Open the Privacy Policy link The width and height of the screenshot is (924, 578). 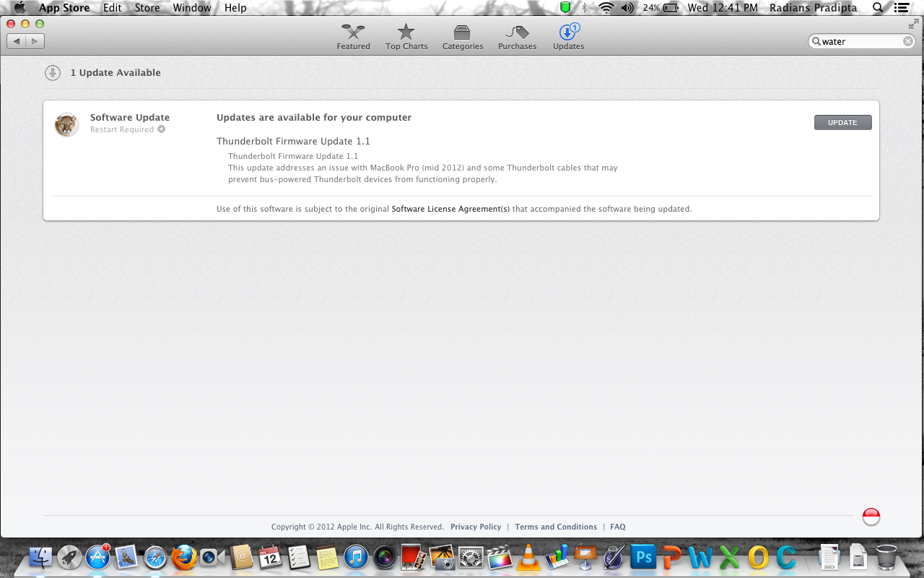(x=476, y=527)
